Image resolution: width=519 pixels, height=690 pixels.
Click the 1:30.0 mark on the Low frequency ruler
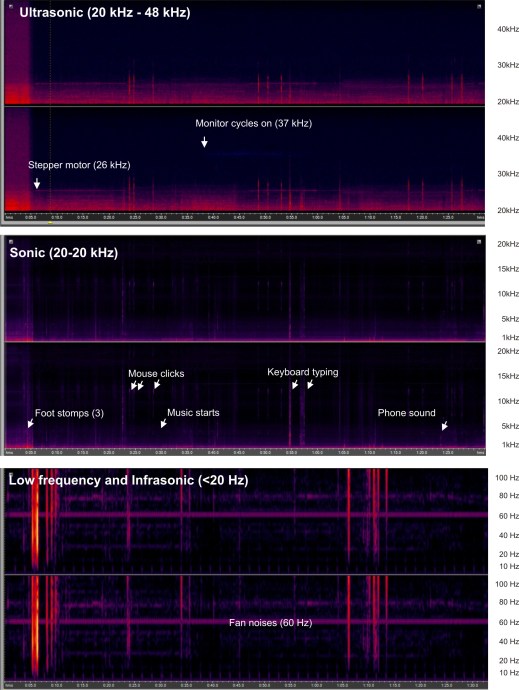click(x=472, y=686)
